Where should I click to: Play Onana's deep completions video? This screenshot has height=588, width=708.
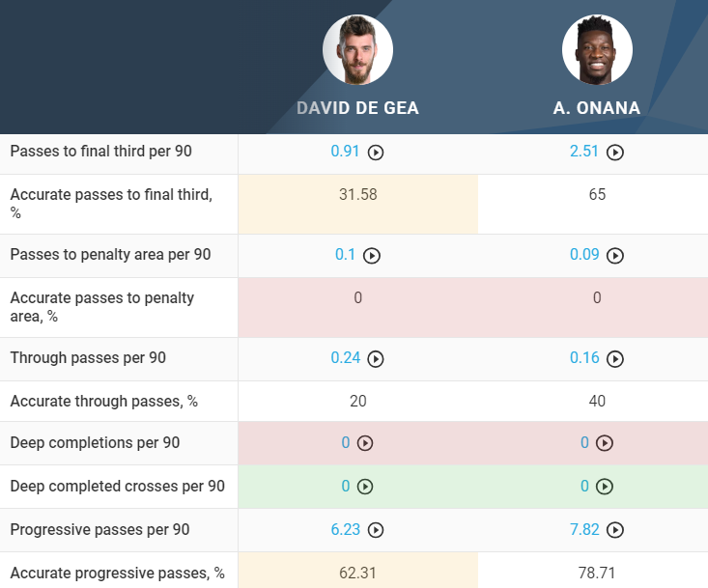point(604,443)
